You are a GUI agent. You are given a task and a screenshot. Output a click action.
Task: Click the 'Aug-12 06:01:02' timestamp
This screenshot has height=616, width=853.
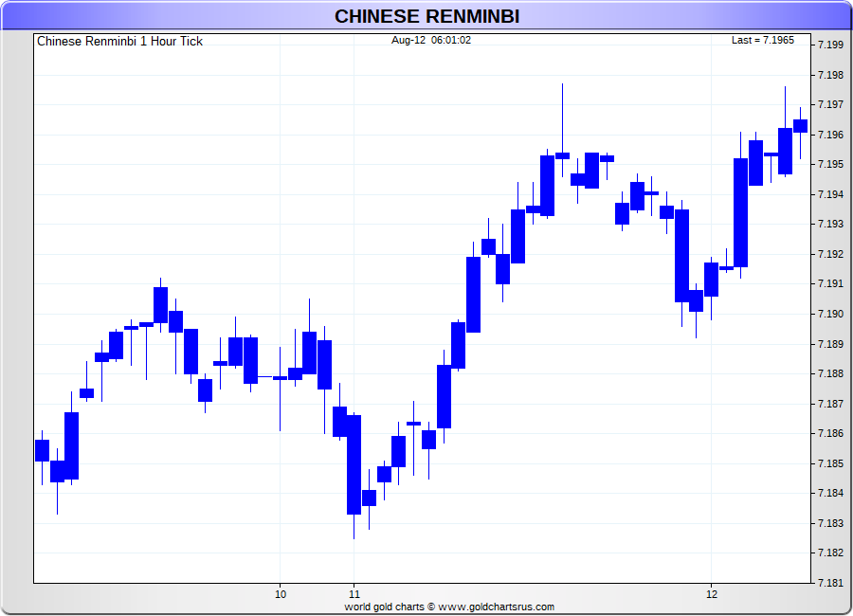[431, 40]
